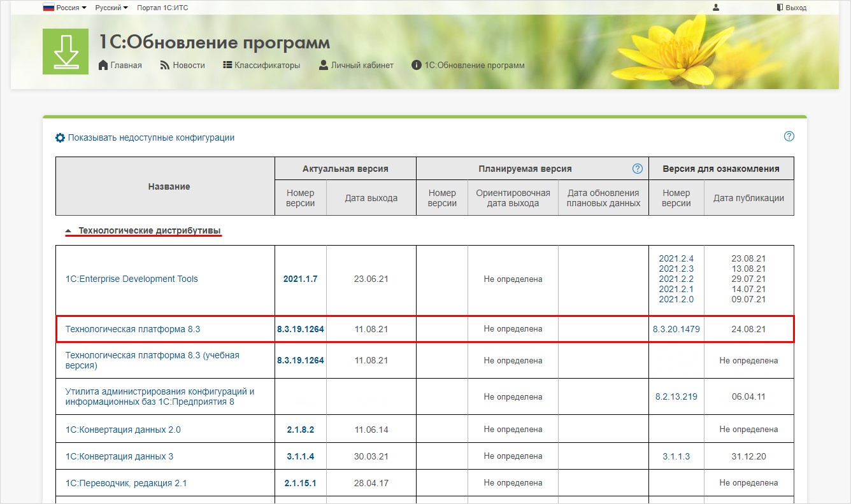Open the Классификаторы menu item
851x504 pixels.
[x=261, y=65]
